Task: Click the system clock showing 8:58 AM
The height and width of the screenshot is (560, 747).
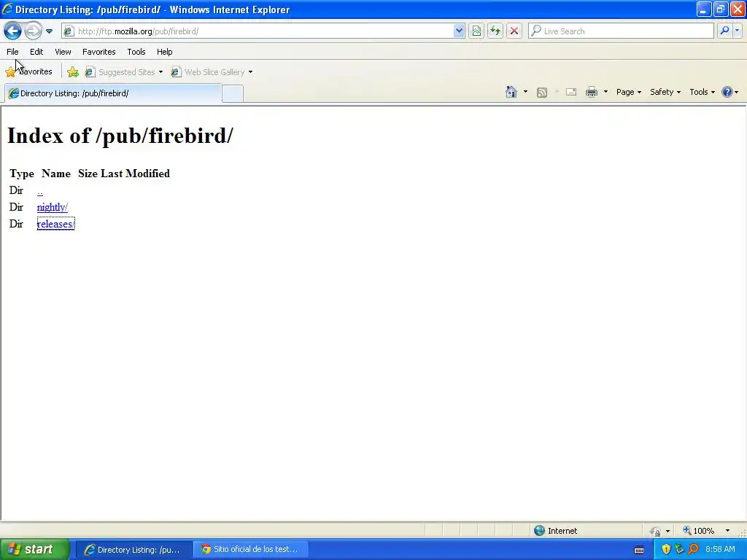Action: coord(720,550)
